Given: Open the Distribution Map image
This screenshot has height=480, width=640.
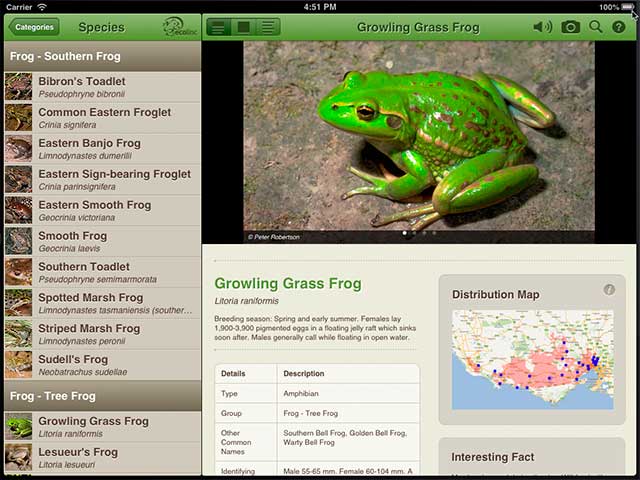Looking at the screenshot, I should click(x=533, y=360).
